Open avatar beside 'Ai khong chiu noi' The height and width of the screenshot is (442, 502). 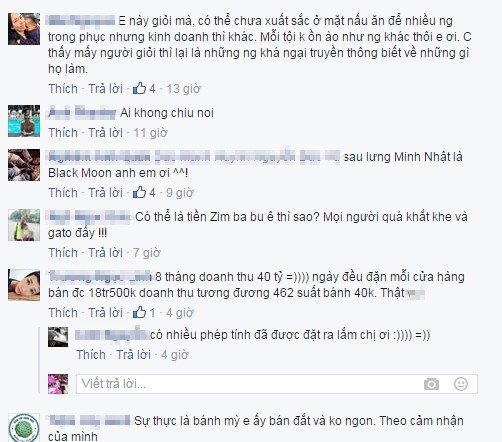[24, 121]
